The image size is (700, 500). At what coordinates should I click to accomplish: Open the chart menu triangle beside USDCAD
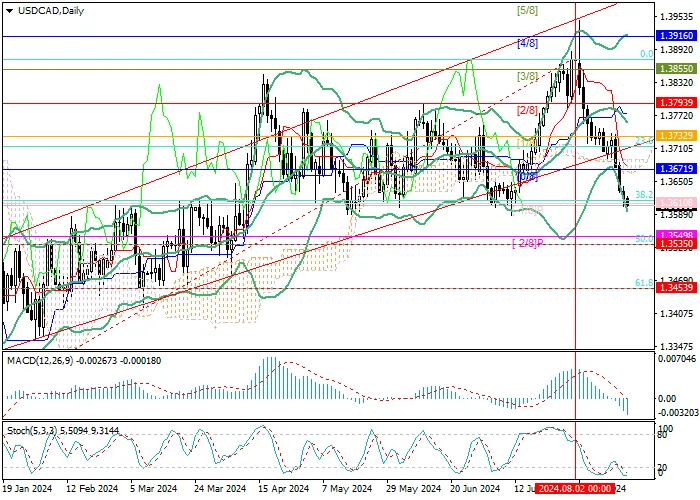tap(9, 11)
